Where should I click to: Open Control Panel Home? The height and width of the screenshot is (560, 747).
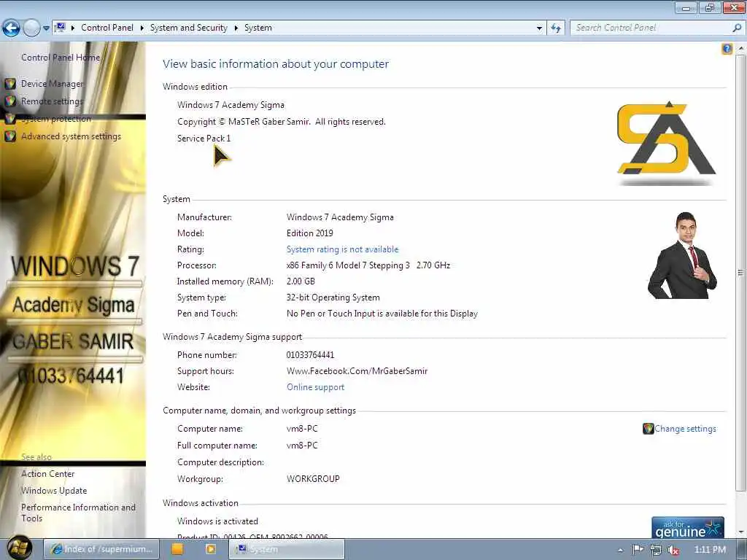pyautogui.click(x=61, y=58)
